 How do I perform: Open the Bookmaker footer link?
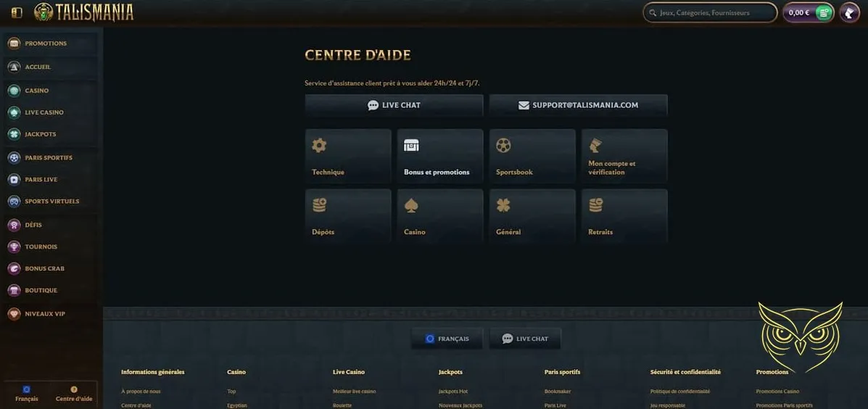(558, 392)
